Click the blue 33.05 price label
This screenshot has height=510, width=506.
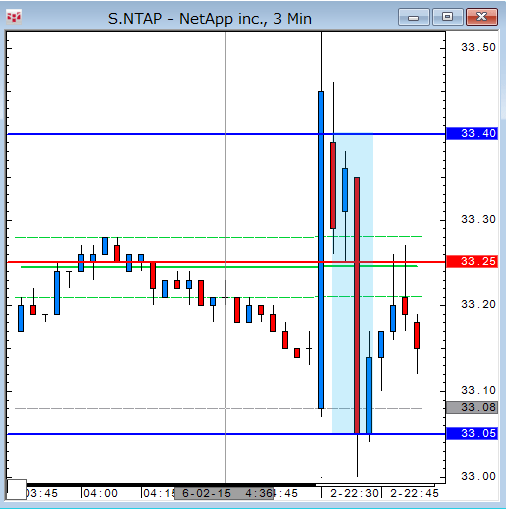472,433
